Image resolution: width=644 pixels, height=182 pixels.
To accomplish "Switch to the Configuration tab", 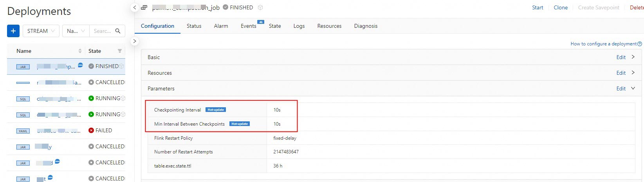I will 157,26.
